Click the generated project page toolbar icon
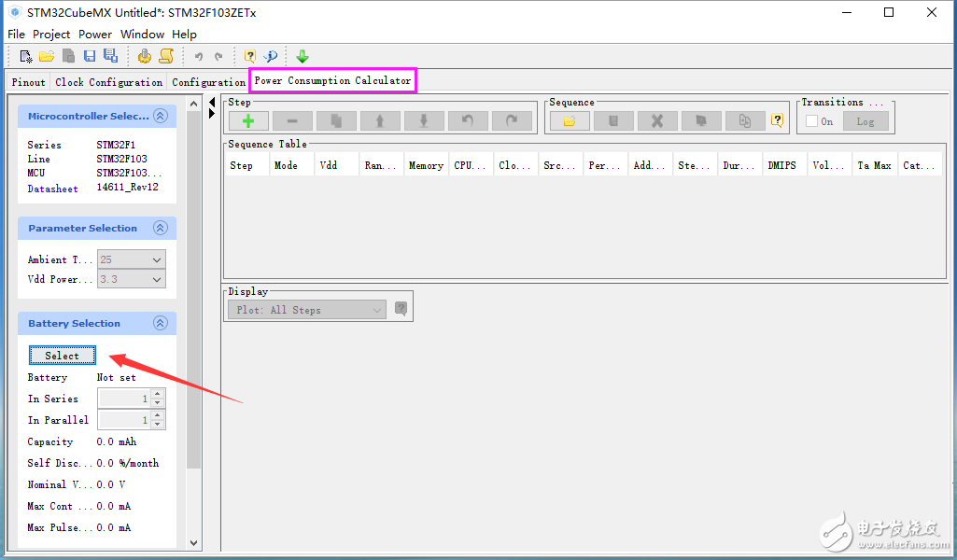Screen dimensions: 957x560 coord(69,56)
